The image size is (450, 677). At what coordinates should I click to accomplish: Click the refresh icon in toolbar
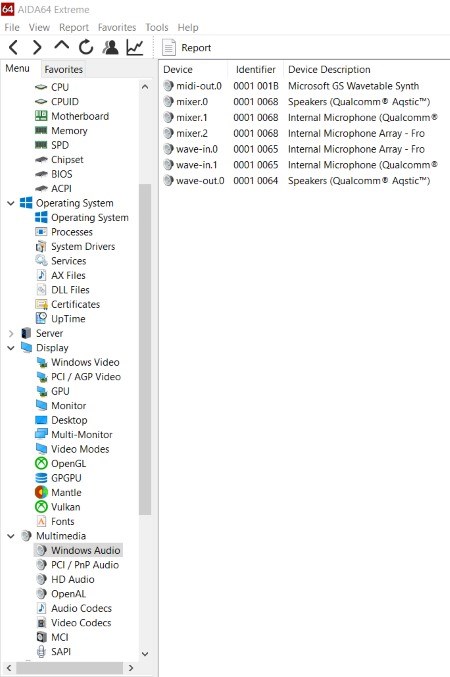point(86,47)
